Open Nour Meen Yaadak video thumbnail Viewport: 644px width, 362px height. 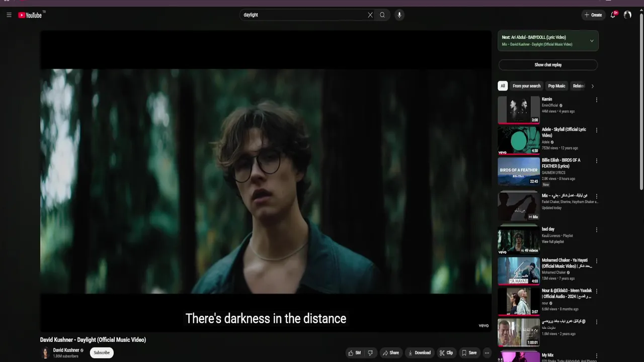click(519, 301)
